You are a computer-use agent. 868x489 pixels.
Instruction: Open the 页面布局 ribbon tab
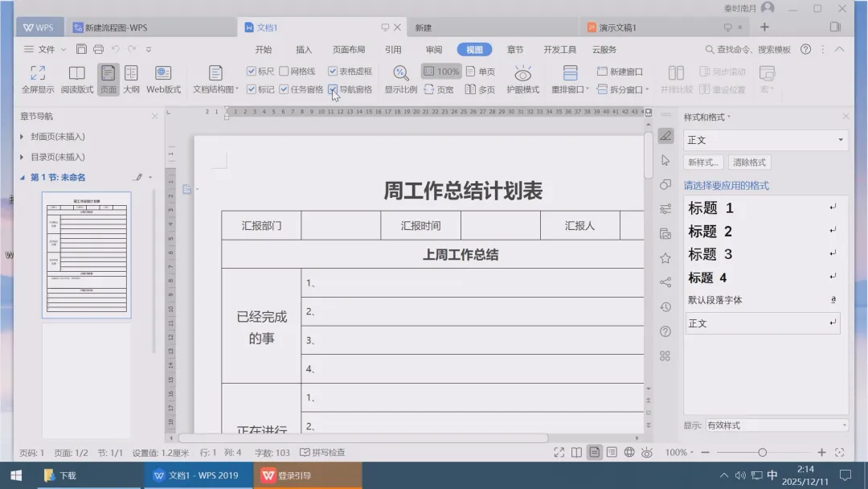pos(348,49)
